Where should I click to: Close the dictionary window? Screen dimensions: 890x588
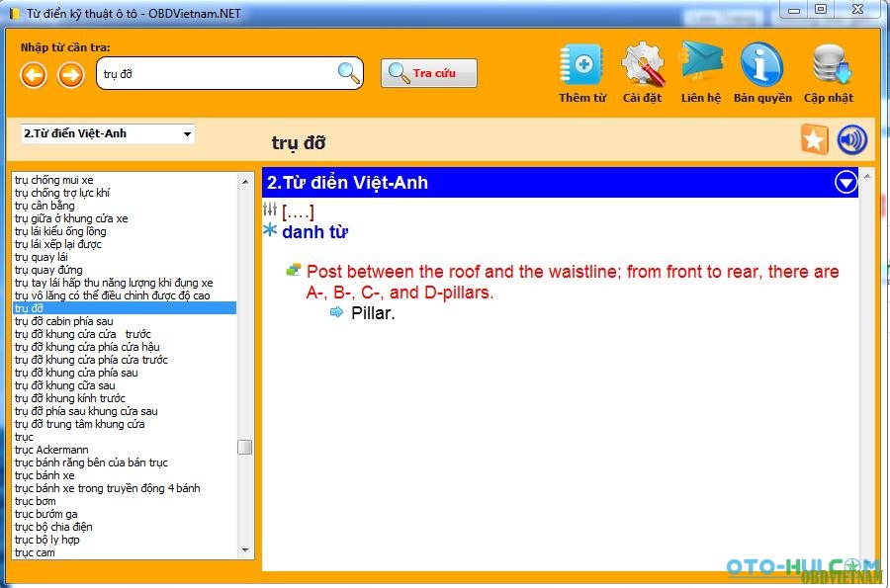[x=857, y=10]
